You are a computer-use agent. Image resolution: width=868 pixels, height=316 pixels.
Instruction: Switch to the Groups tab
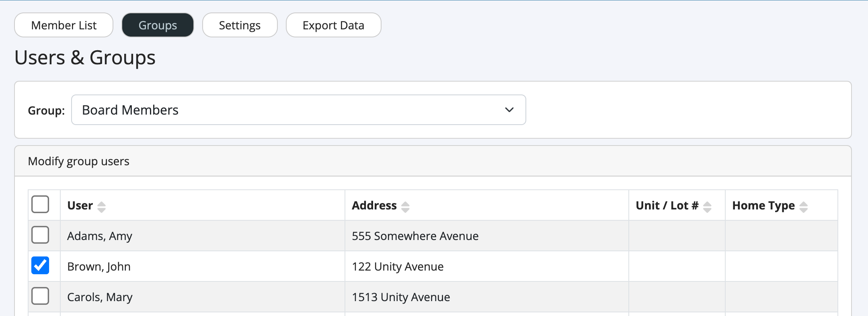[x=158, y=25]
